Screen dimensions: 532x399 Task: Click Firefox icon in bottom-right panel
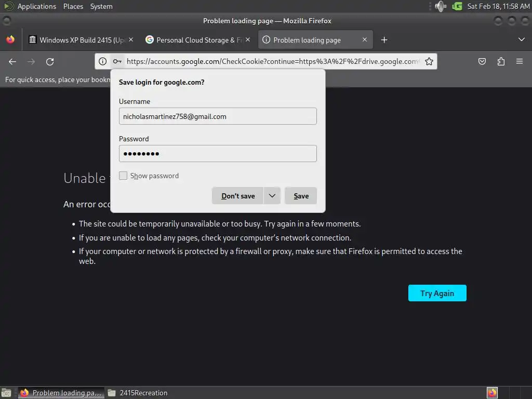(492, 393)
